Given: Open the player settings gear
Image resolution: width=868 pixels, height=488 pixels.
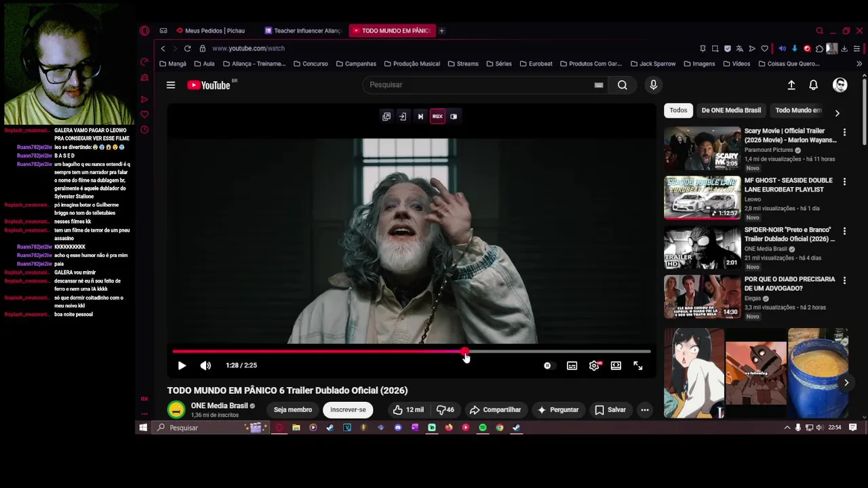Looking at the screenshot, I should click(x=594, y=365).
